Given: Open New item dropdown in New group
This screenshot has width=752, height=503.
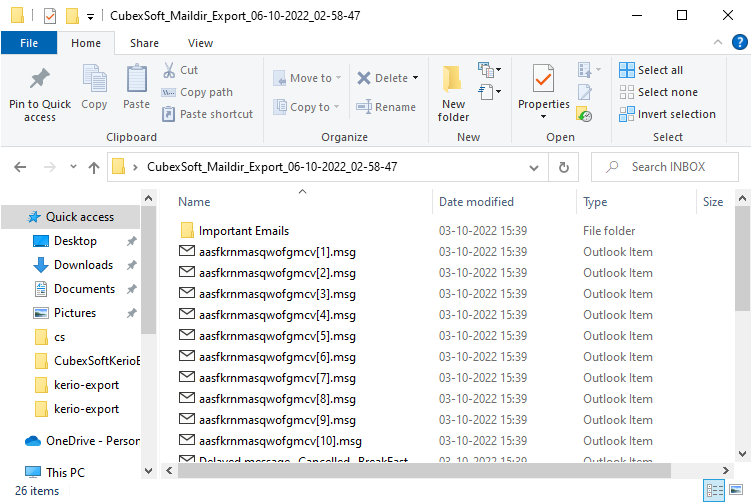Looking at the screenshot, I should [489, 70].
